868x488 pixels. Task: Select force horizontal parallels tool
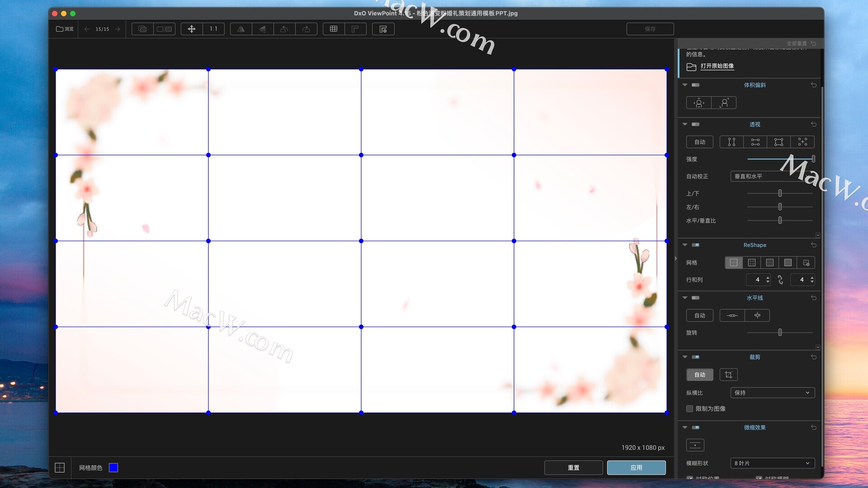tap(755, 142)
